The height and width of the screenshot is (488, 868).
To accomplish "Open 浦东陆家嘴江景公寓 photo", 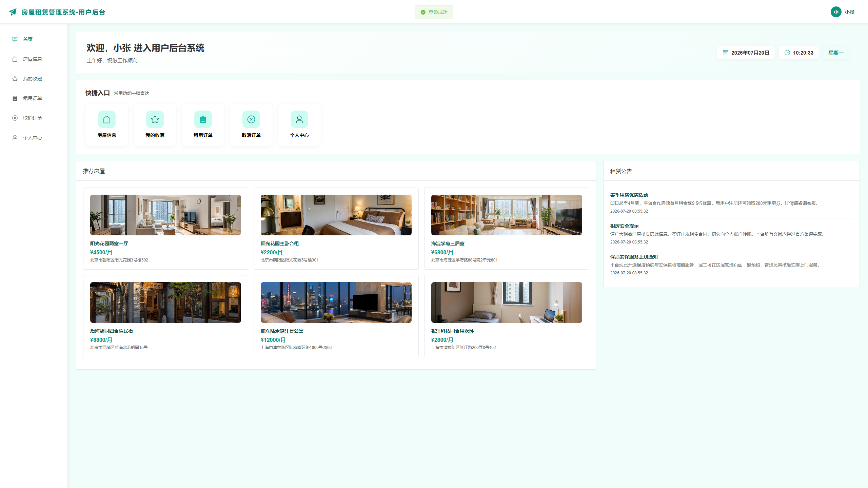I will [x=336, y=302].
